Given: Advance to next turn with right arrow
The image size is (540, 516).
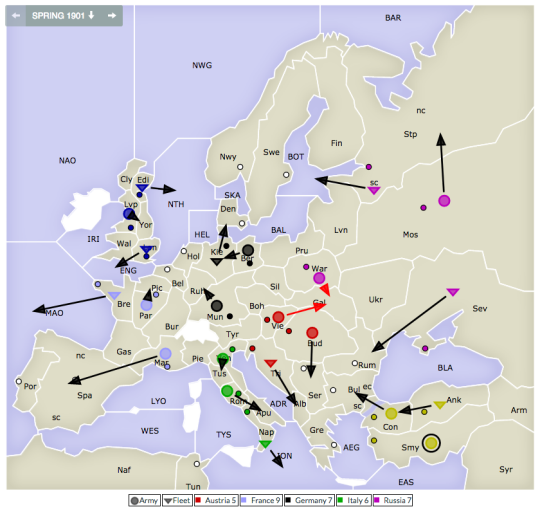Looking at the screenshot, I should tap(112, 16).
